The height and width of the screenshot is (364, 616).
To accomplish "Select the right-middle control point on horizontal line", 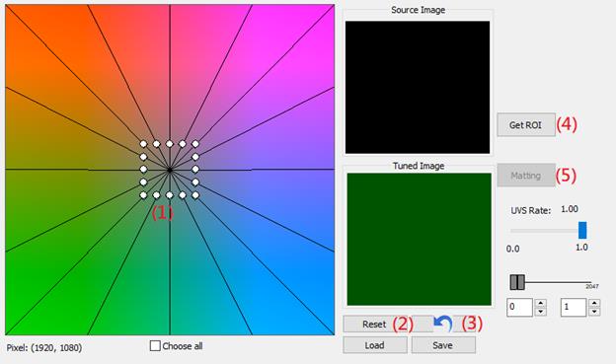I will tap(195, 170).
